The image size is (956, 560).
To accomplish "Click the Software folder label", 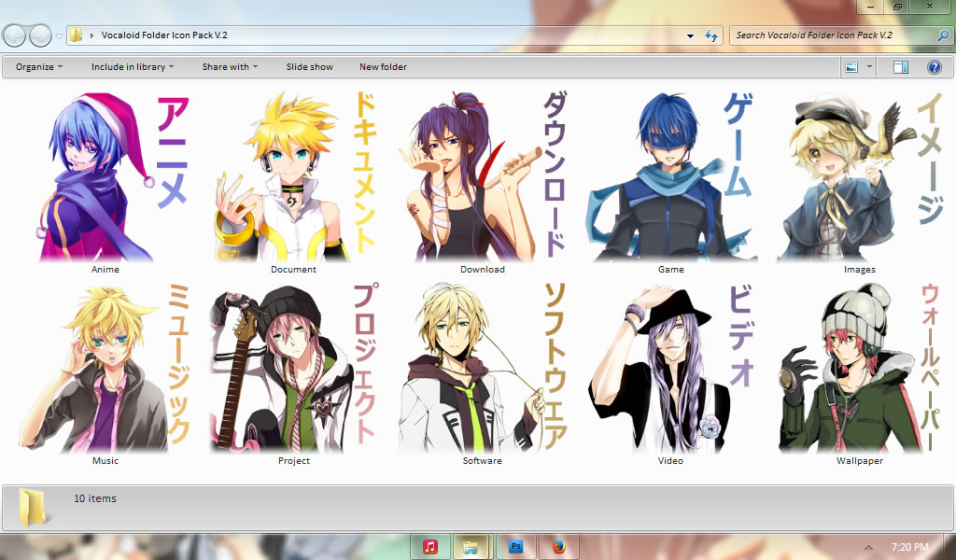I will [483, 461].
